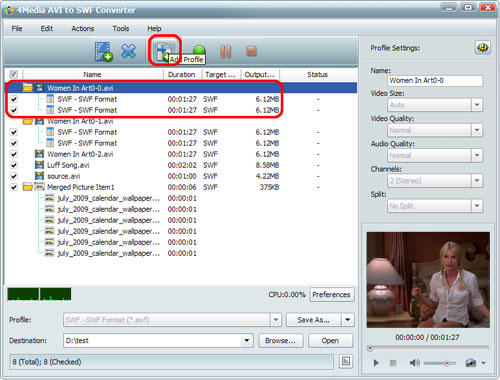Open the Channels dropdown
This screenshot has height=380, width=500.
(477, 181)
